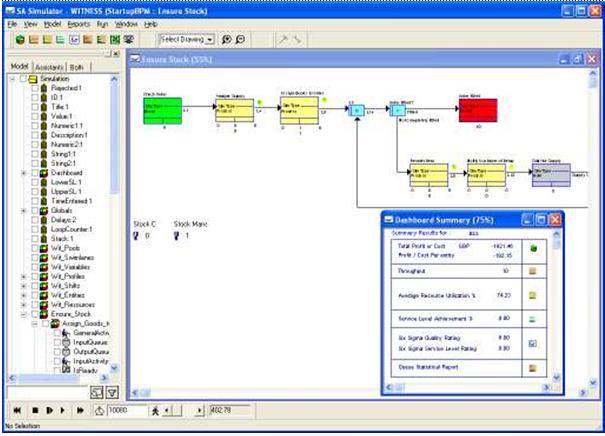Close the tree side panel with its X

point(116,54)
